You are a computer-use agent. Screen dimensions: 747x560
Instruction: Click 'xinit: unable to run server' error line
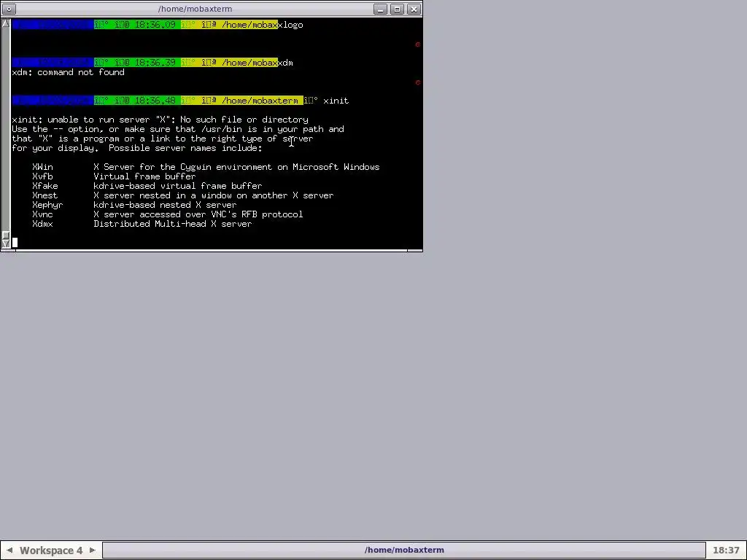coord(160,120)
